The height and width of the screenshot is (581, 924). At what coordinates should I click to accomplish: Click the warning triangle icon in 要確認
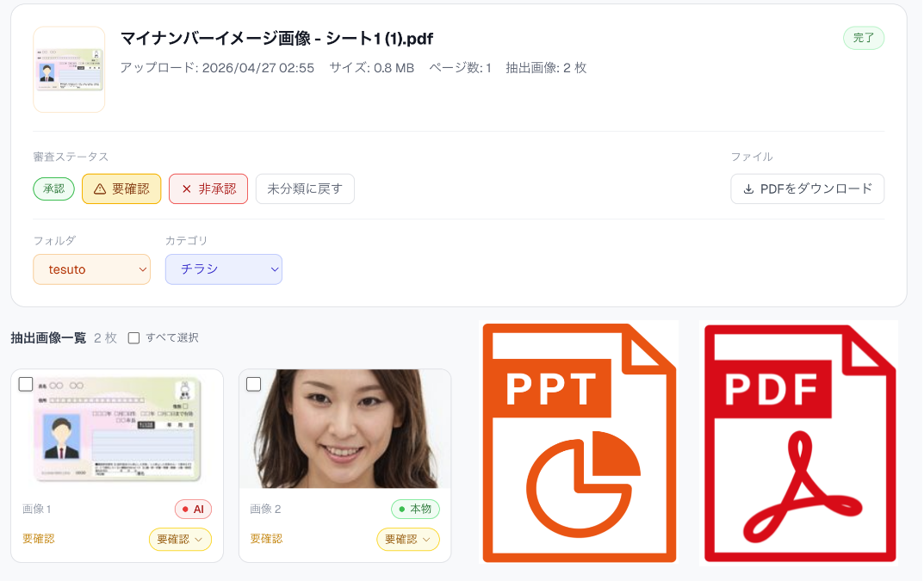[x=100, y=189]
